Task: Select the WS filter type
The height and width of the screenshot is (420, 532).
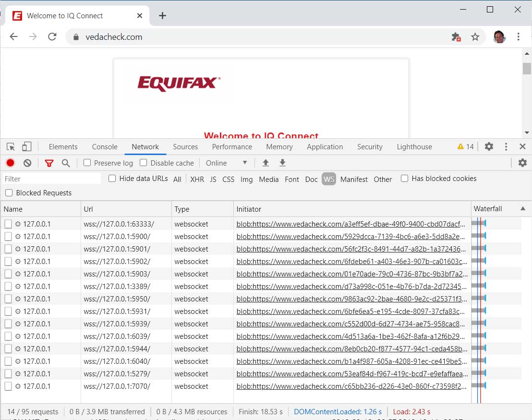Action: [x=329, y=179]
